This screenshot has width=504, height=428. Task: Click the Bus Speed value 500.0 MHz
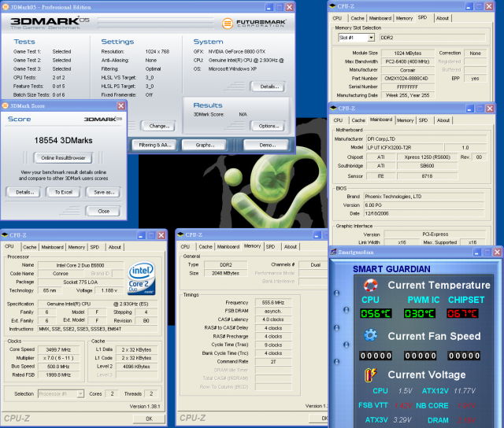pos(58,367)
